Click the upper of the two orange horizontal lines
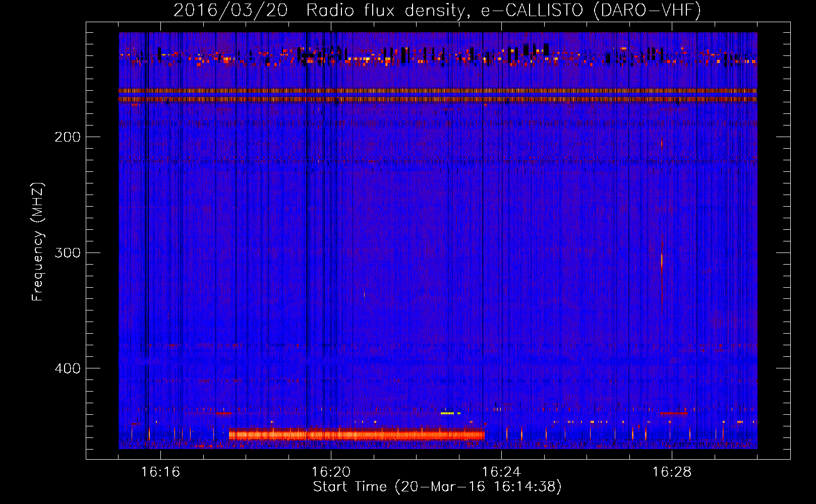 pyautogui.click(x=438, y=91)
